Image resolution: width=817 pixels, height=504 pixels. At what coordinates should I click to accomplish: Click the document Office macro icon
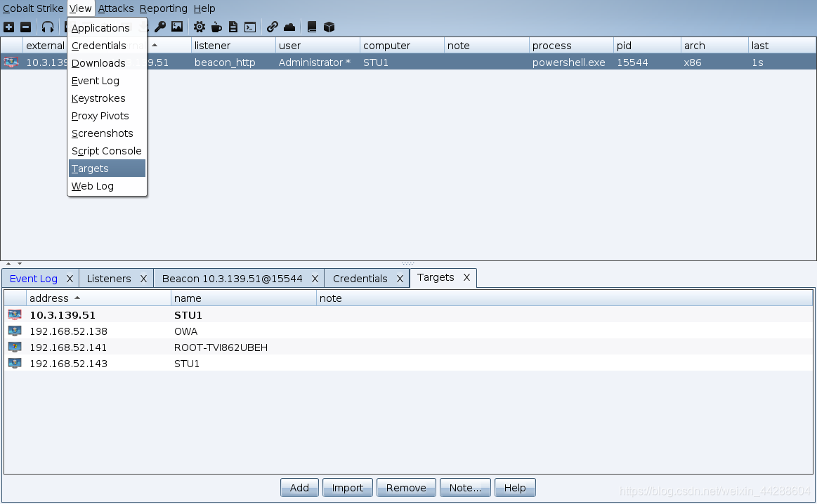point(233,27)
